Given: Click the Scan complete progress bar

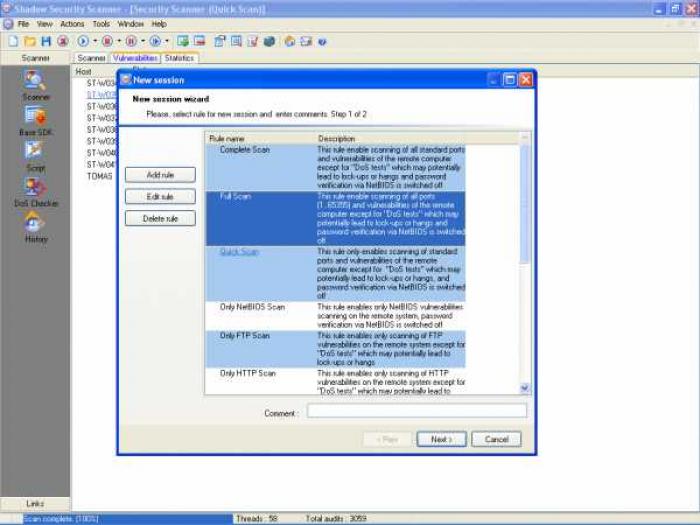Looking at the screenshot, I should [127, 519].
